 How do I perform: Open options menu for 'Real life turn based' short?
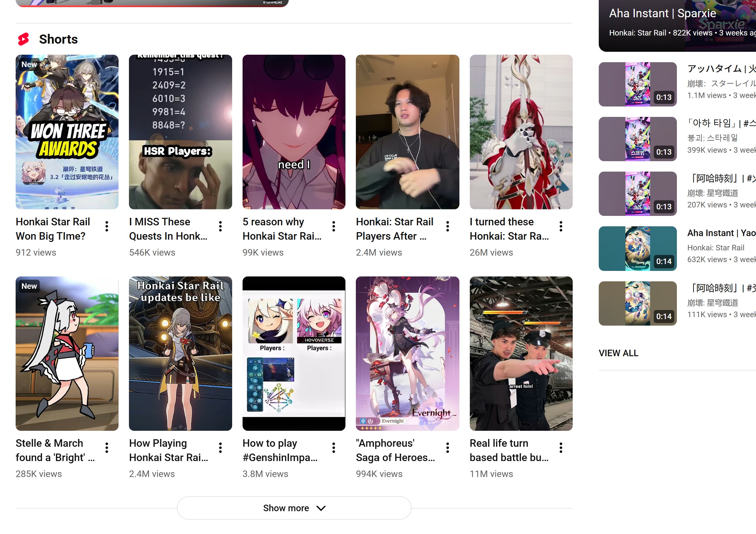coord(561,448)
